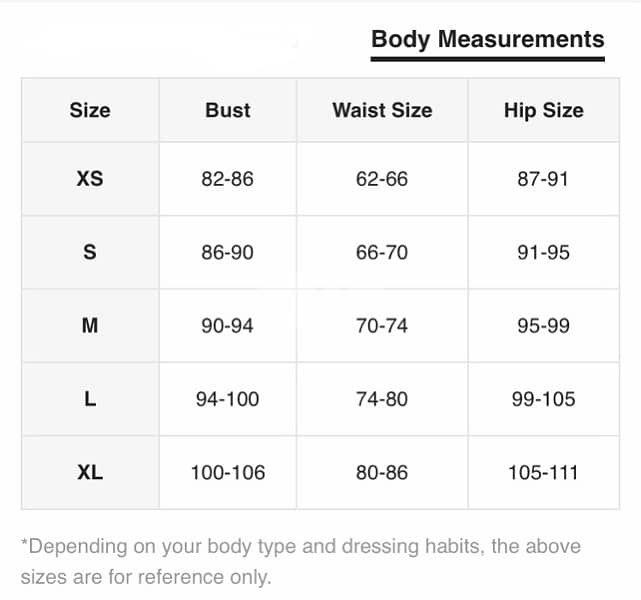Click the XS bust value 82-86
This screenshot has height=600, width=641.
(227, 179)
